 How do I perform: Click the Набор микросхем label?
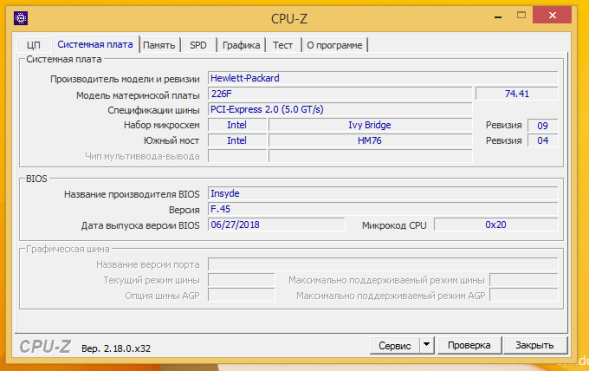click(x=162, y=125)
